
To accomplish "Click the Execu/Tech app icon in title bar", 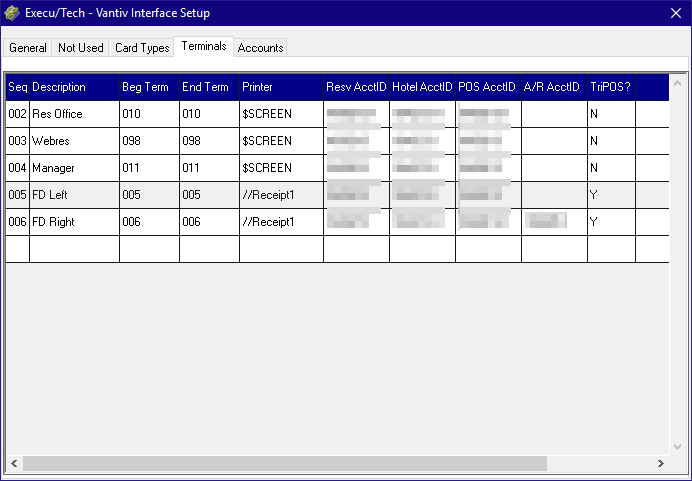I will (x=12, y=13).
